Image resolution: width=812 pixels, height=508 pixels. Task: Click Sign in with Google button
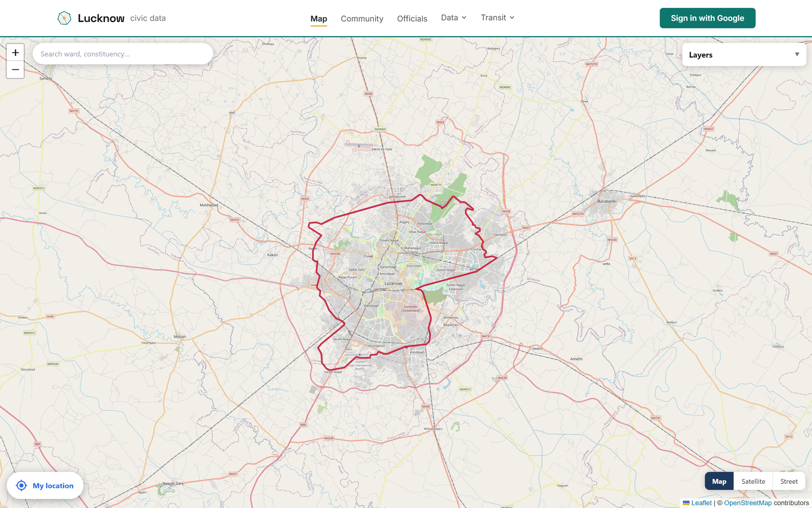coord(708,18)
